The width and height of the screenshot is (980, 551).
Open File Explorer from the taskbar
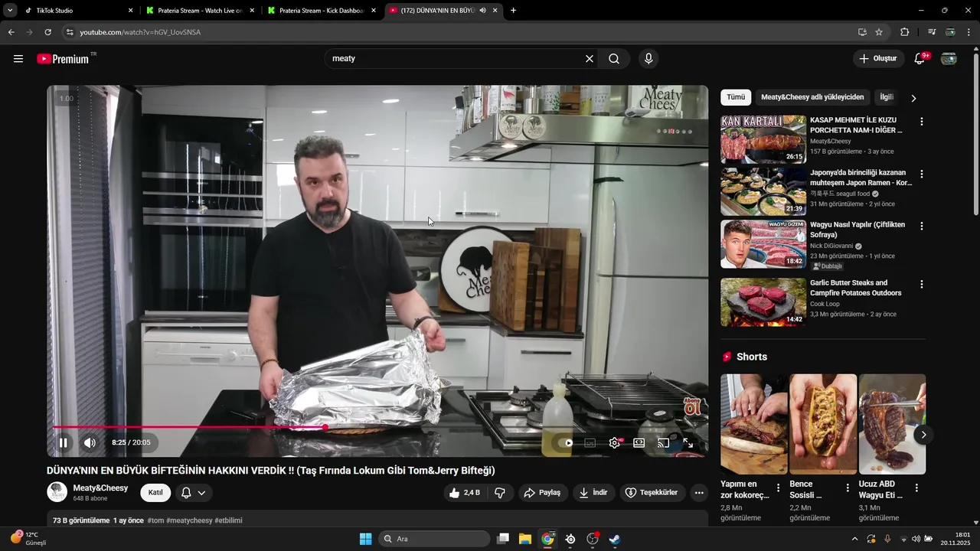tap(525, 539)
